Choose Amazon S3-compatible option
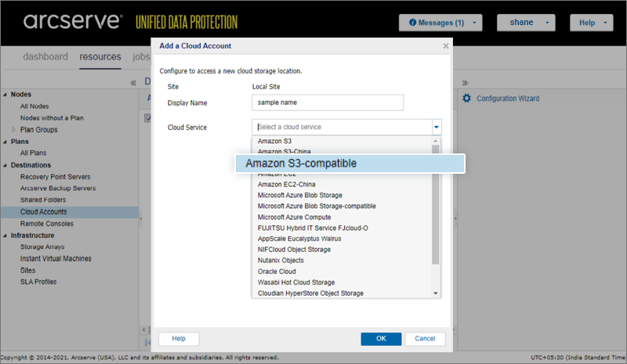The height and width of the screenshot is (364, 627). [350, 164]
